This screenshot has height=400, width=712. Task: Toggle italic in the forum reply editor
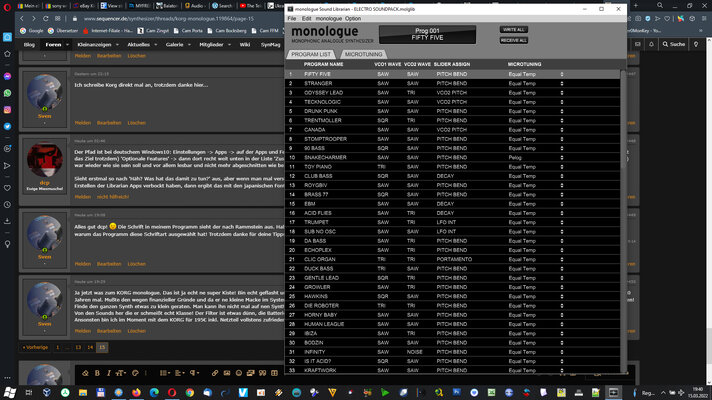click(109, 373)
